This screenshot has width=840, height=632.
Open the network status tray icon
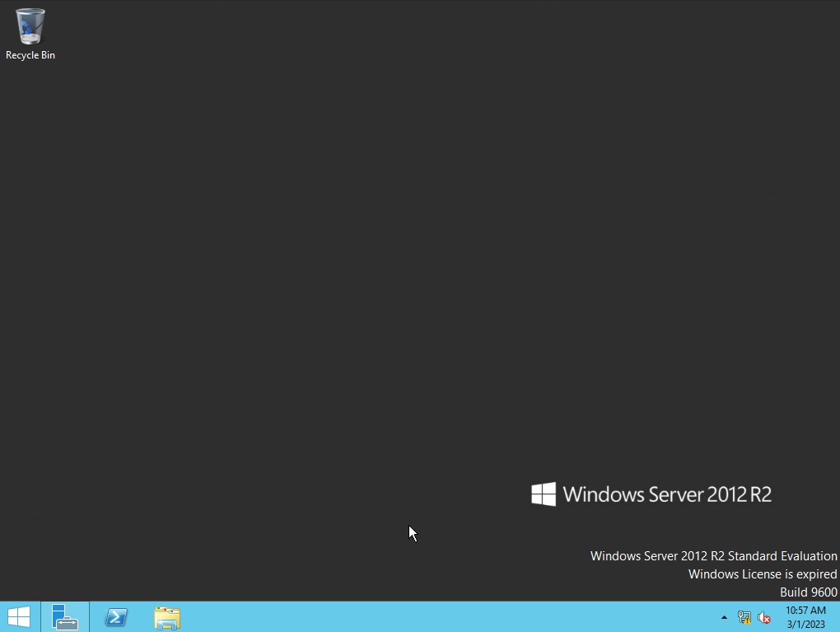[x=744, y=617]
